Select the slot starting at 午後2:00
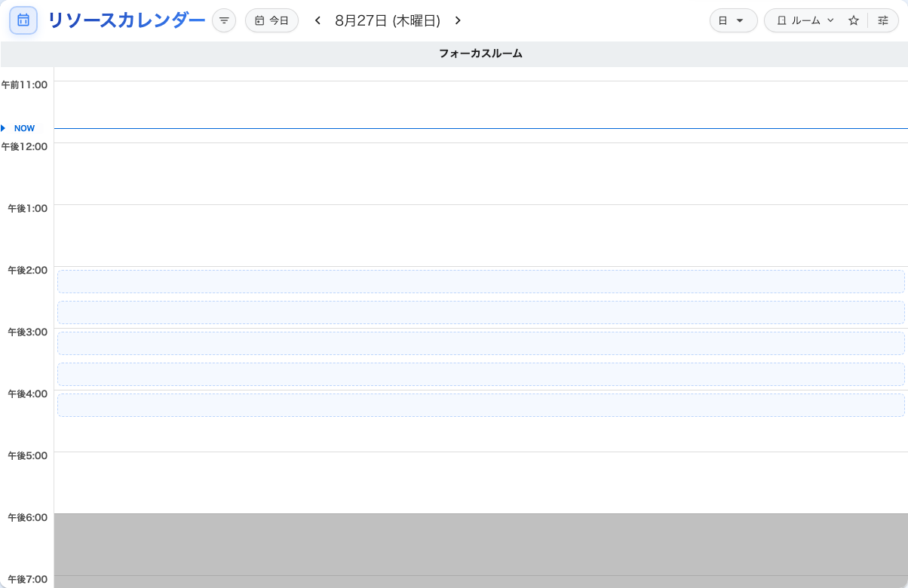The width and height of the screenshot is (908, 588). [481, 281]
